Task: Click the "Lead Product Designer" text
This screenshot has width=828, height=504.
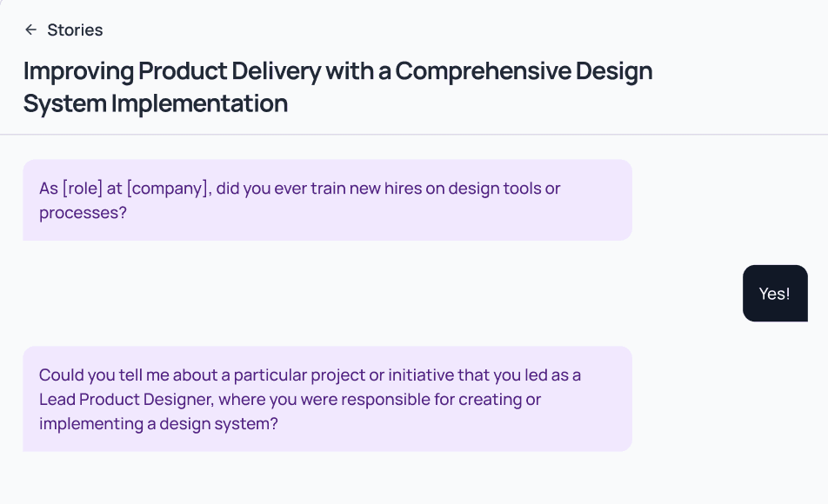Action: 124,400
